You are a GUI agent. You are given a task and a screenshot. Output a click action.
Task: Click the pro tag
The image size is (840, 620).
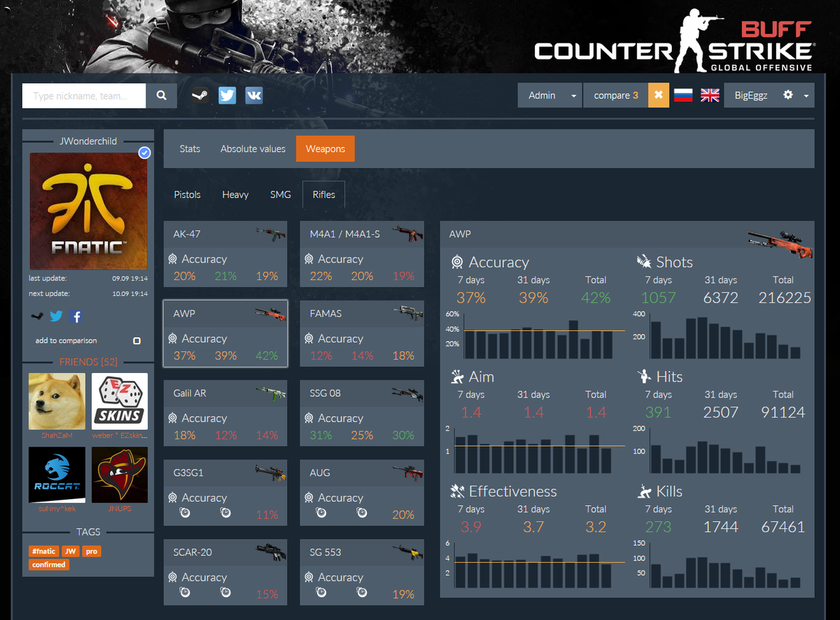92,551
